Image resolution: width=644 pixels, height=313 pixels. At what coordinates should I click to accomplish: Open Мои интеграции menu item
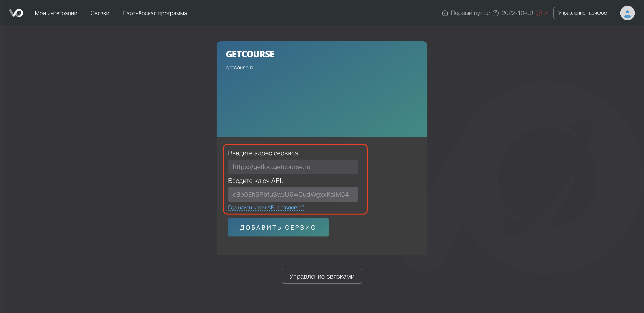[x=56, y=13]
